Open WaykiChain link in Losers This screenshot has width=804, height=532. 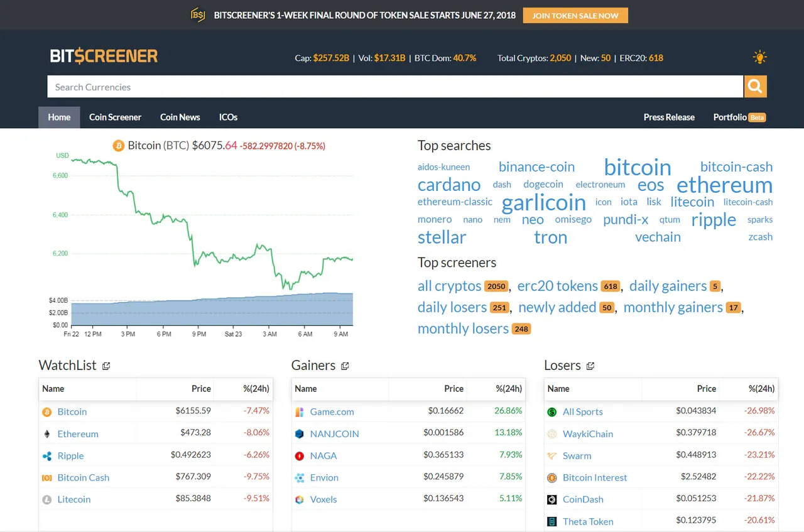(588, 434)
